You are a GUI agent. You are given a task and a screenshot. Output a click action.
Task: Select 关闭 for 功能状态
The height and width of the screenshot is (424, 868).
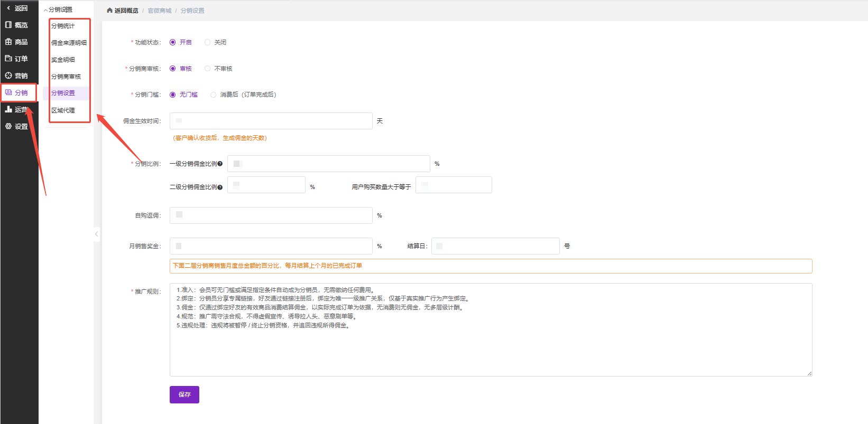[x=207, y=42]
